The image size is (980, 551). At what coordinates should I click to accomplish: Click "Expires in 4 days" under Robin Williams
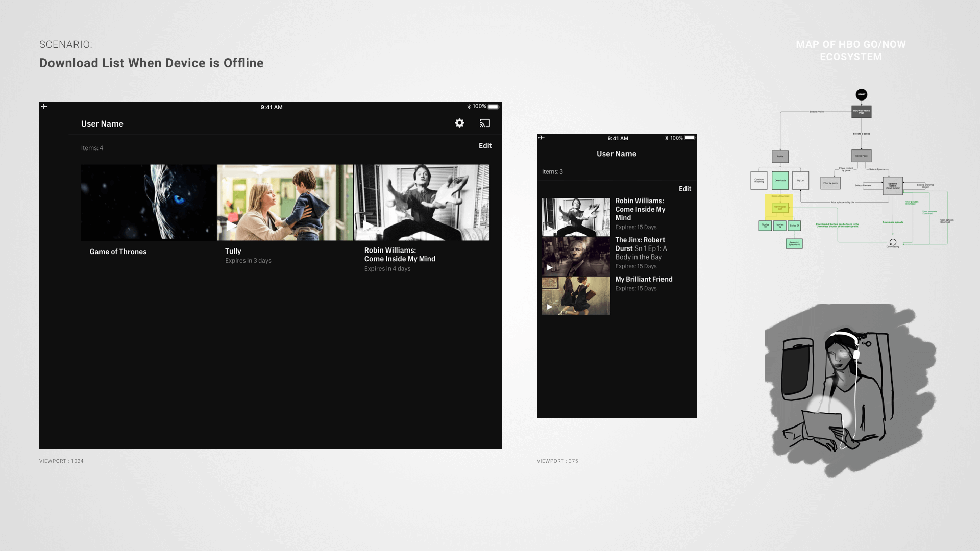pyautogui.click(x=387, y=269)
